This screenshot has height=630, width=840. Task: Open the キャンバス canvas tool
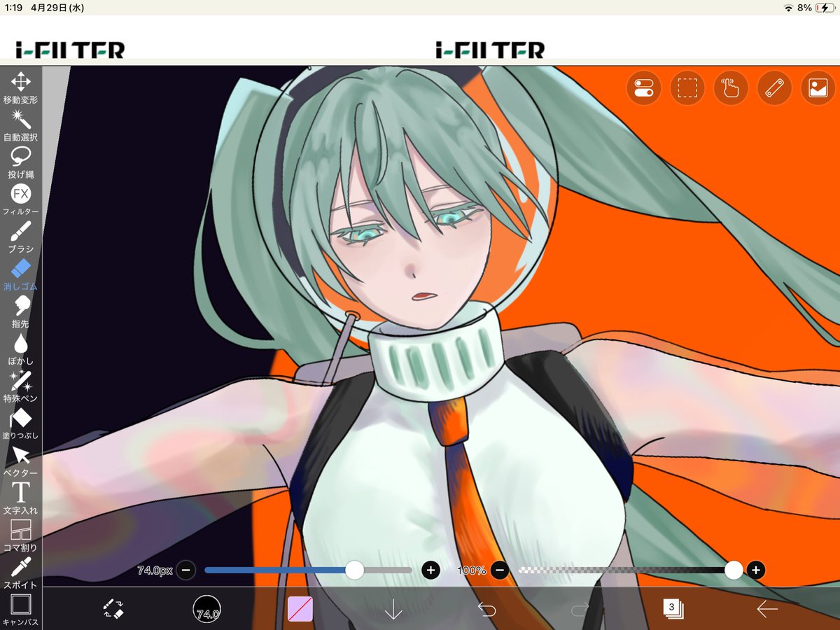tap(21, 610)
